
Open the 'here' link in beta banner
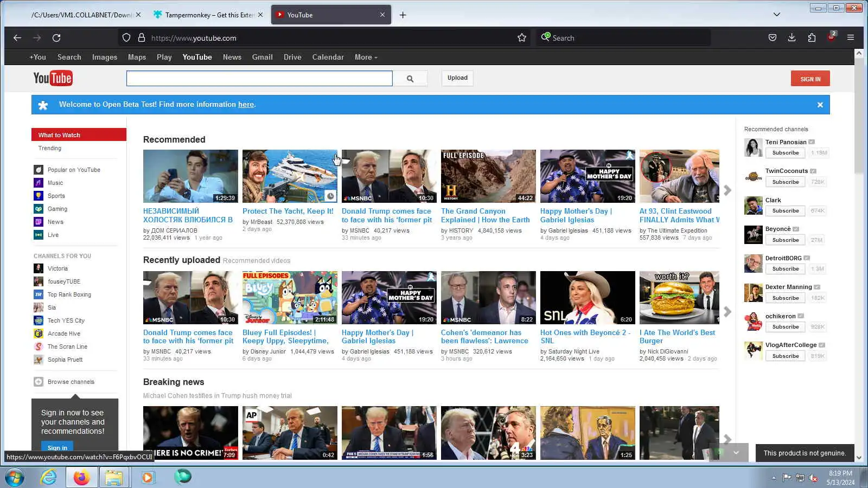coord(246,105)
